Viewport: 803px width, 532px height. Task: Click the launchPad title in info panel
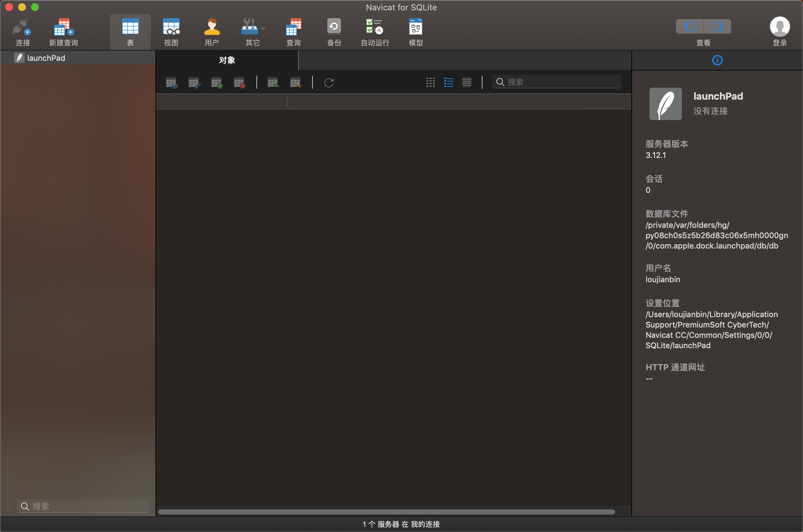(x=718, y=96)
